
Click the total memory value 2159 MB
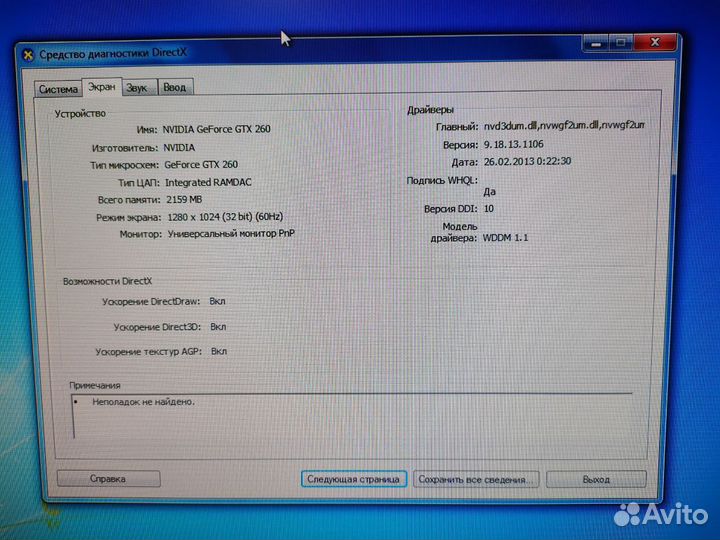[184, 199]
